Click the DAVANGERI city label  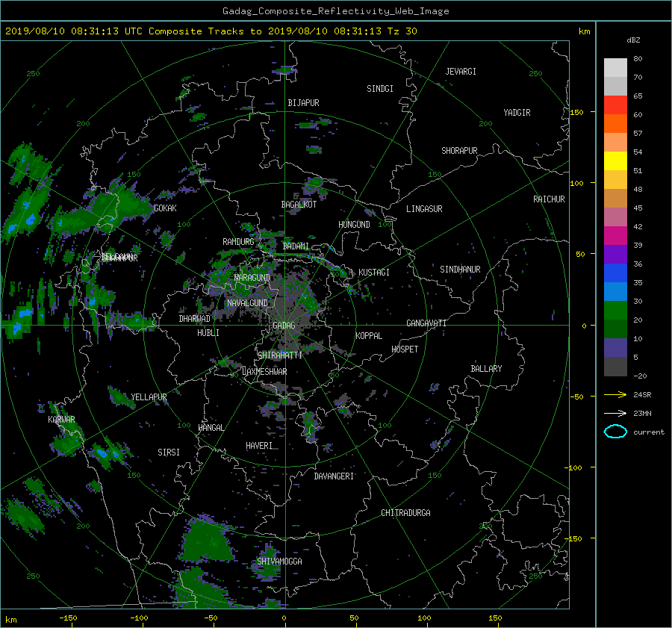coord(334,476)
